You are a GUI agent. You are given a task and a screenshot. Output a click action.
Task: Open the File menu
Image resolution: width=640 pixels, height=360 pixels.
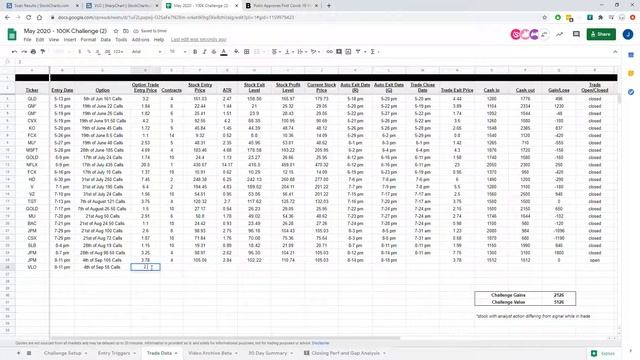27,40
